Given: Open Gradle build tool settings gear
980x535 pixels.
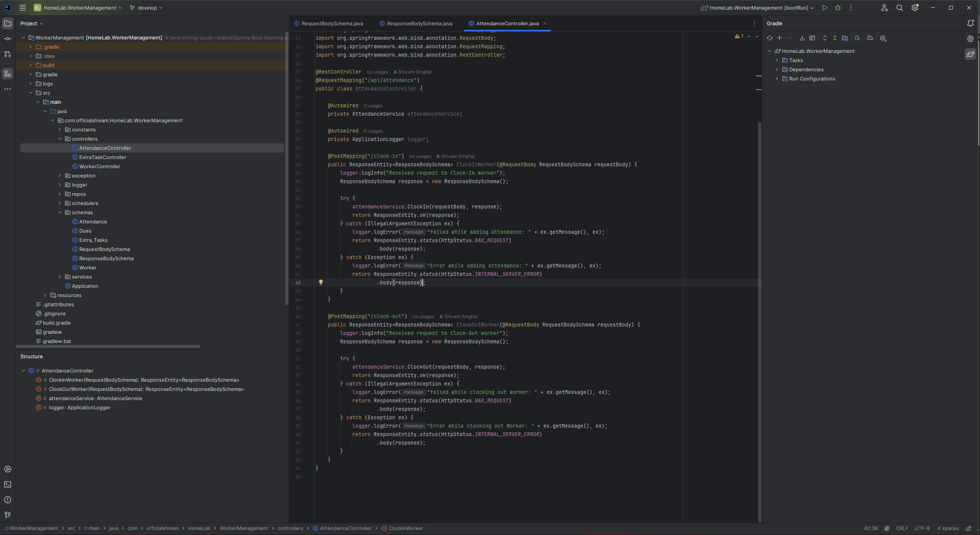Looking at the screenshot, I should tap(883, 38).
